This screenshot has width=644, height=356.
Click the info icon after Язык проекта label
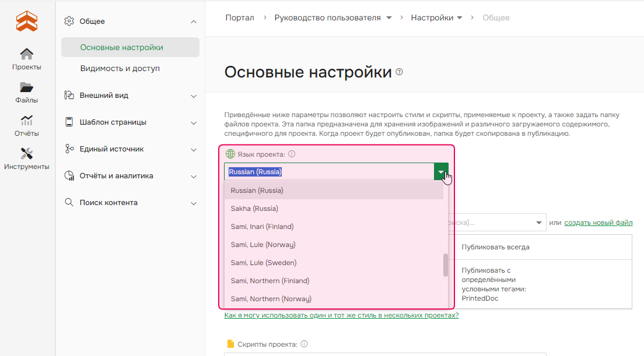click(292, 153)
